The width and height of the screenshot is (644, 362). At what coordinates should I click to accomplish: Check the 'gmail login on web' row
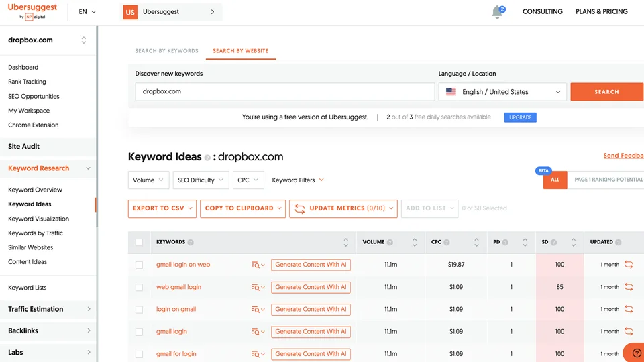pyautogui.click(x=140, y=265)
